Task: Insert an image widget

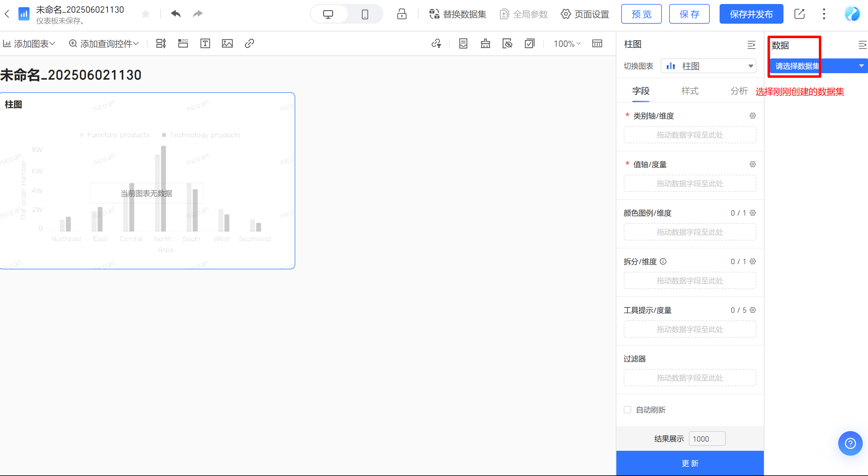Action: point(227,43)
